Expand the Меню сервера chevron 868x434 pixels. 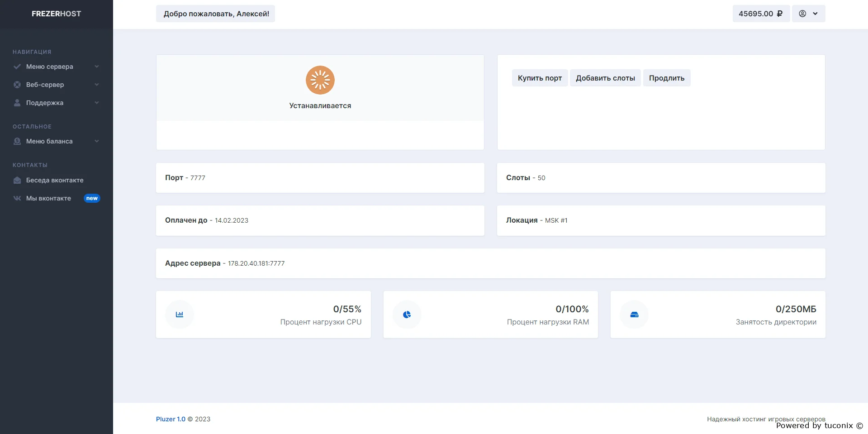tap(97, 67)
